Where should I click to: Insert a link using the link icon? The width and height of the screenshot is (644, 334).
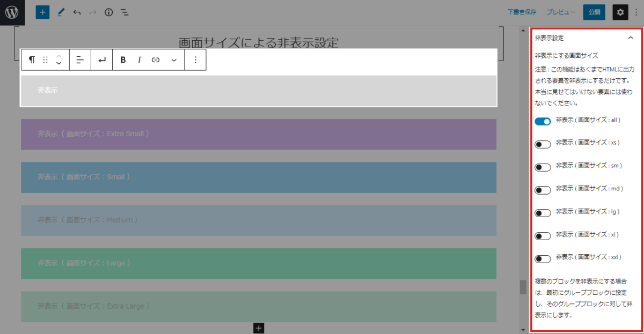pos(156,60)
